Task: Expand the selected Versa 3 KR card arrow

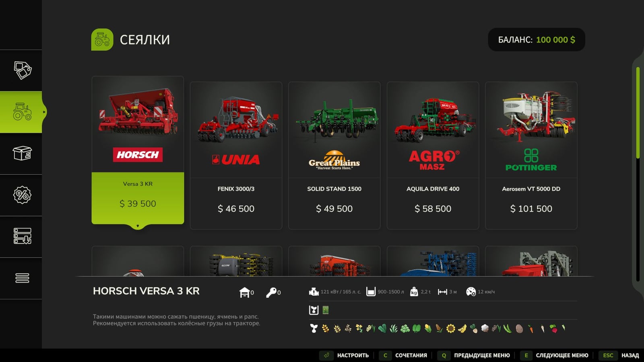Action: point(138,226)
